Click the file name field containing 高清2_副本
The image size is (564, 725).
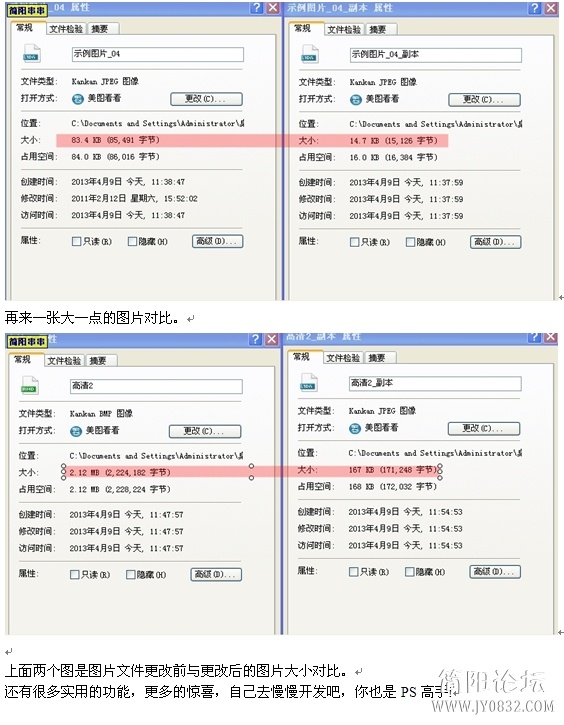[435, 383]
